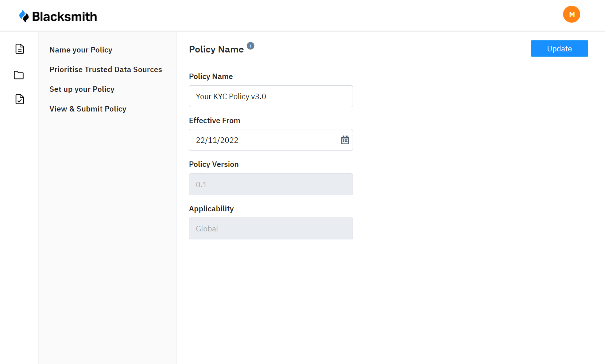
Task: Click the info icon beside Policy Name heading
Action: coord(251,46)
